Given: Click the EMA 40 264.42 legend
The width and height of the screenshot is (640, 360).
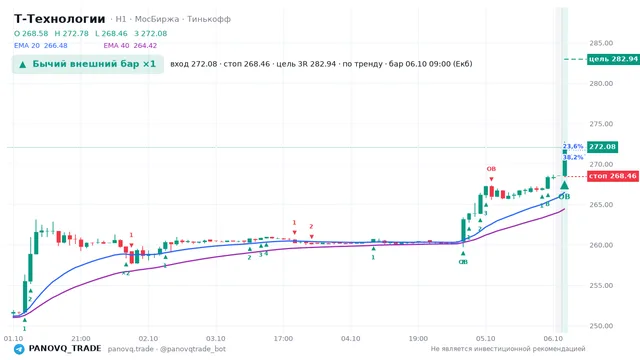Looking at the screenshot, I should tap(130, 46).
